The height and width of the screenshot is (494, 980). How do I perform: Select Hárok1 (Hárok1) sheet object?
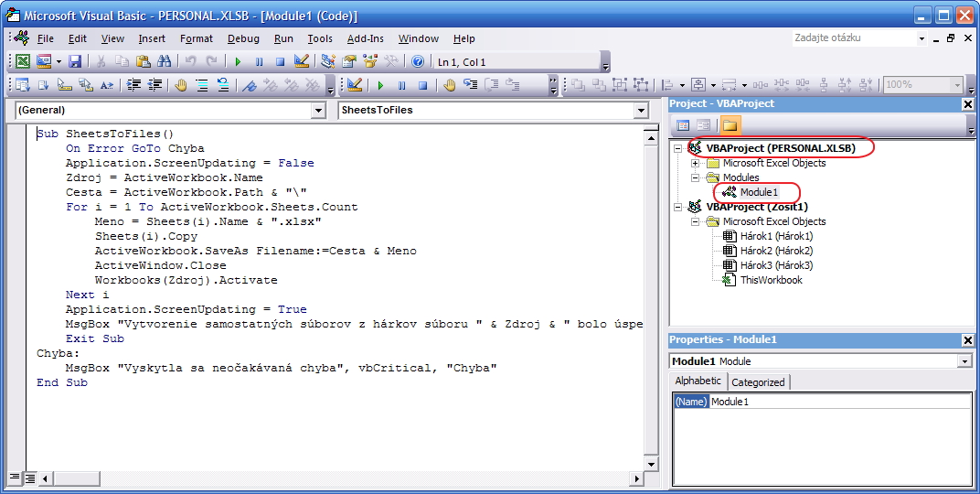click(776, 236)
